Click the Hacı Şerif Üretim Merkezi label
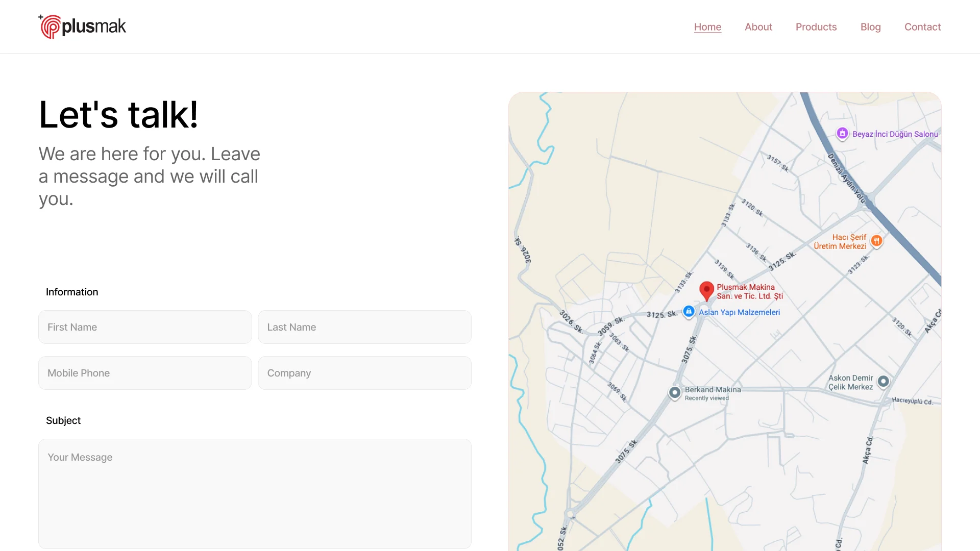Screen dimensions: 980x551 click(840, 242)
